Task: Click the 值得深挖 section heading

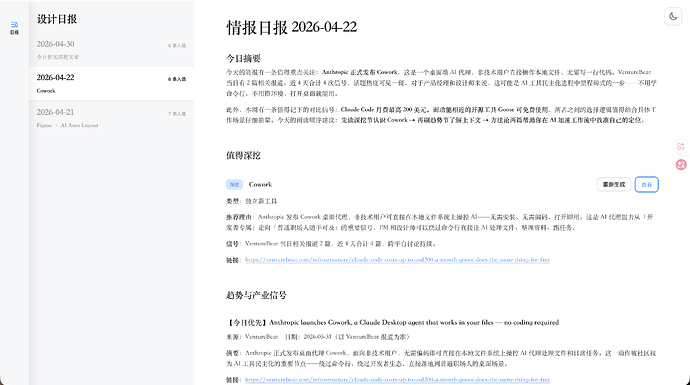Action: coord(243,155)
